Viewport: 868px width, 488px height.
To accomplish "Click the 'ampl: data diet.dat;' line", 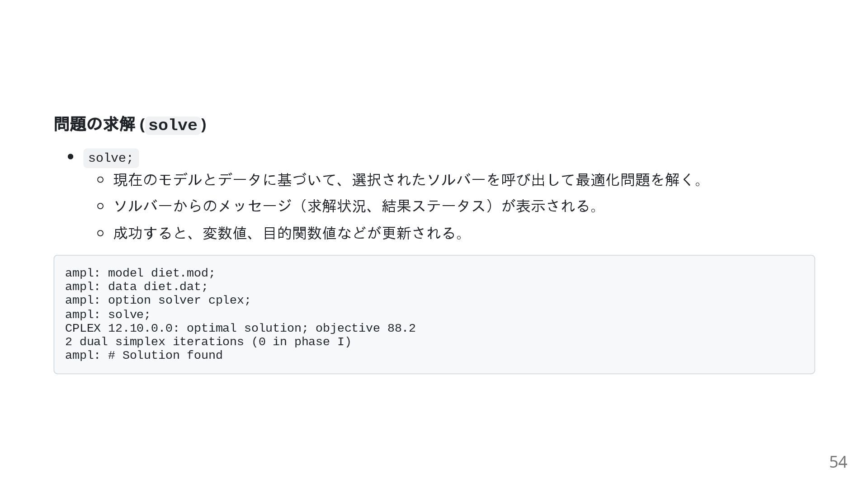I will point(136,286).
